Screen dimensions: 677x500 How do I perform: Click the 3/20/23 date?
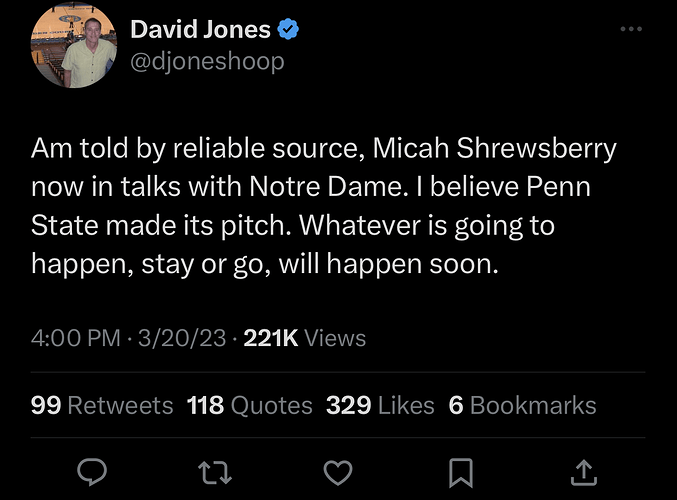tap(184, 339)
